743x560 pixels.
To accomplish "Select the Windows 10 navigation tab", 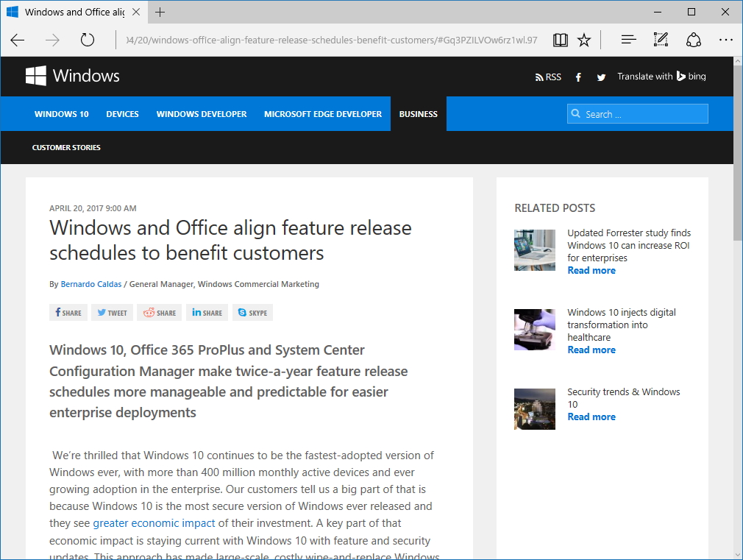I will [62, 114].
